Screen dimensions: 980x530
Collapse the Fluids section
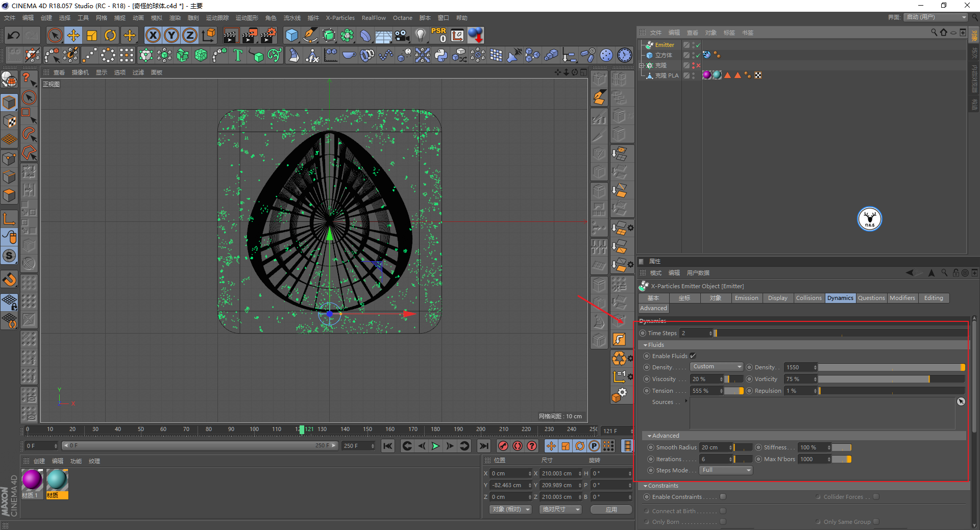coord(646,345)
